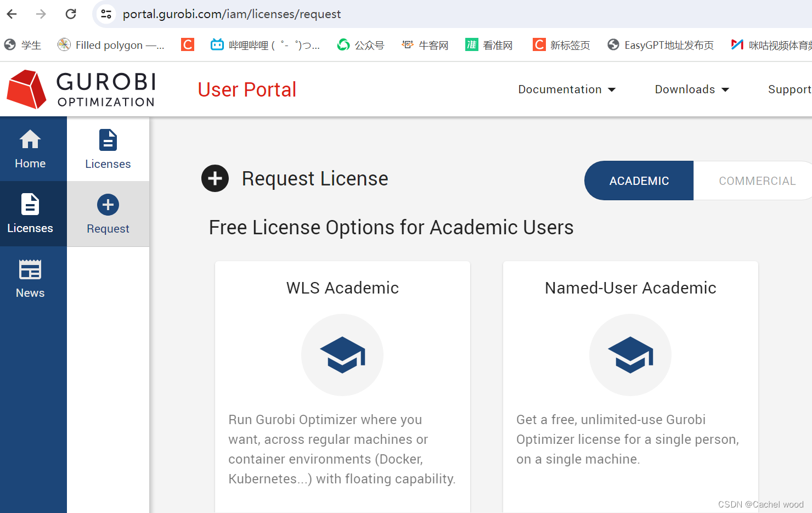Viewport: 812px width, 513px height.
Task: Expand the Documentation dropdown menu
Action: [x=567, y=89]
